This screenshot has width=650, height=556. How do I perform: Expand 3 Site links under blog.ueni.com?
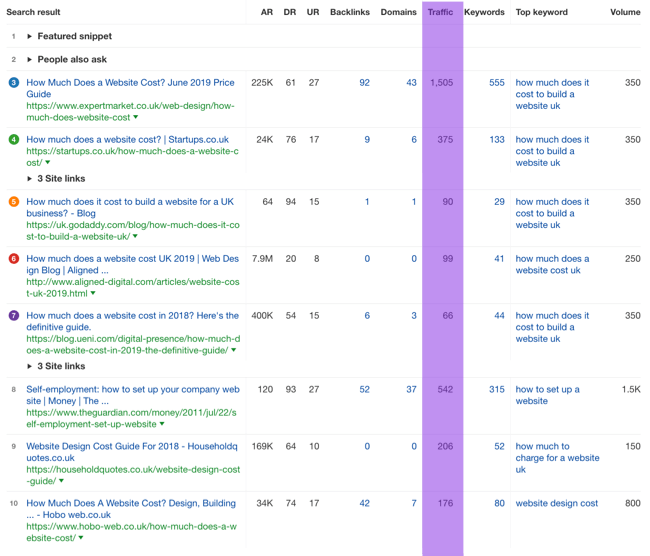(30, 367)
